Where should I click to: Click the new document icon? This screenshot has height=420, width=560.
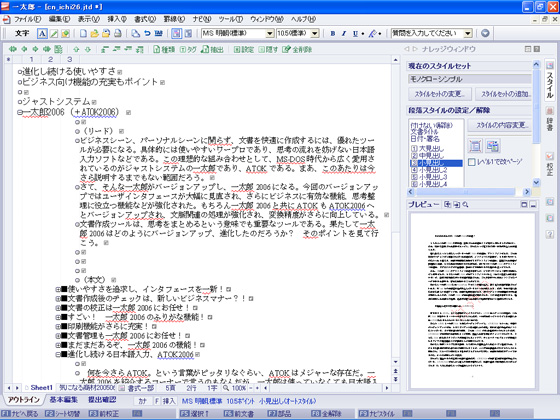pos(83,34)
